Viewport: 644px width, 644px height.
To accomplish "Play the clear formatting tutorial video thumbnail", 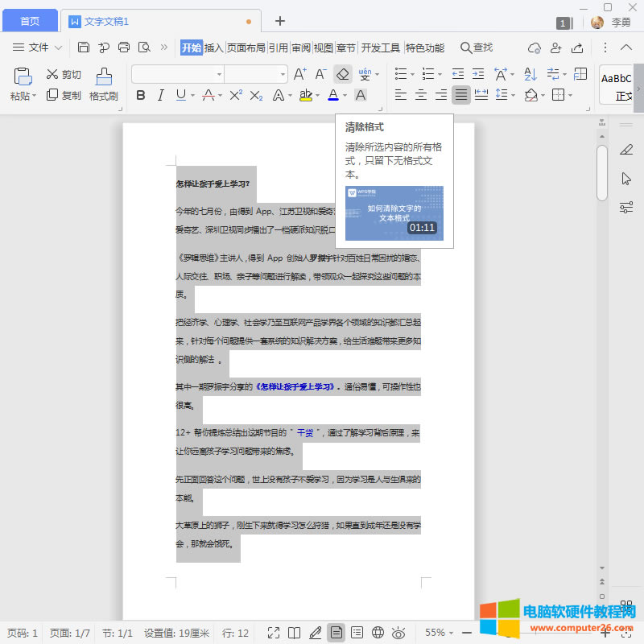I will coord(394,213).
